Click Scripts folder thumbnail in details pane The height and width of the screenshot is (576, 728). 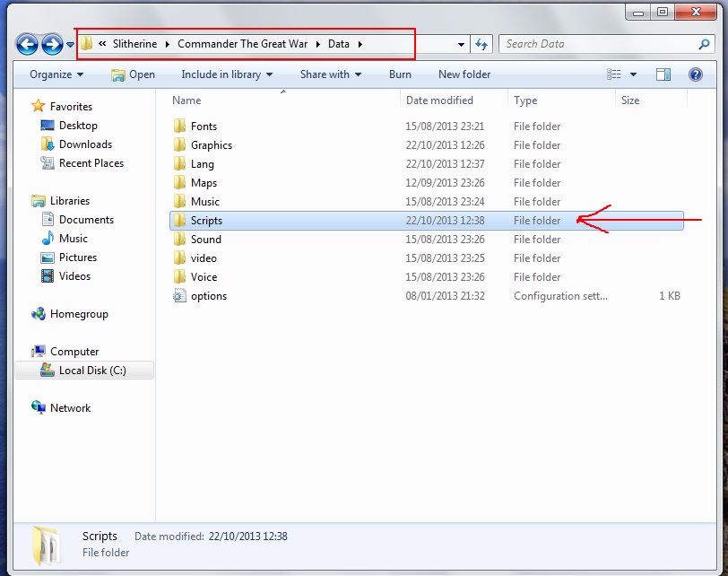[46, 545]
